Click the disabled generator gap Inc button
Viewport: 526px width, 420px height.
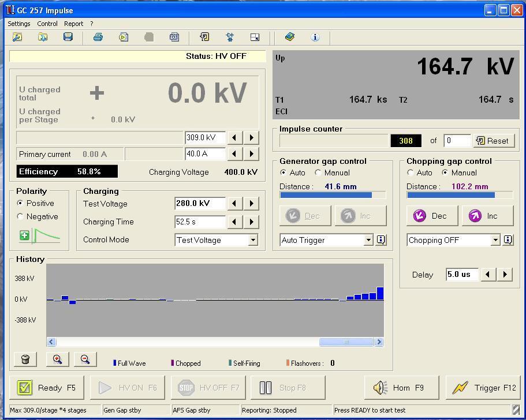(x=361, y=216)
